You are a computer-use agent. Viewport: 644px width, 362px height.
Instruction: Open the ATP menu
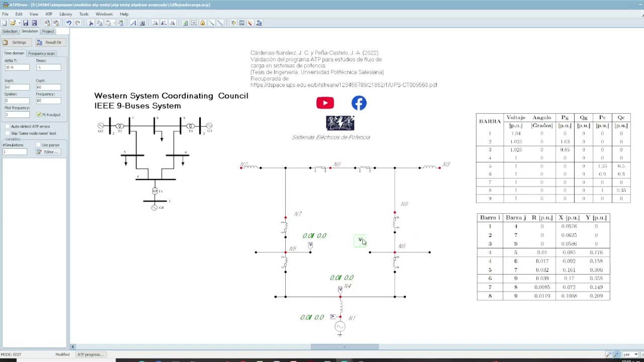[x=49, y=14]
